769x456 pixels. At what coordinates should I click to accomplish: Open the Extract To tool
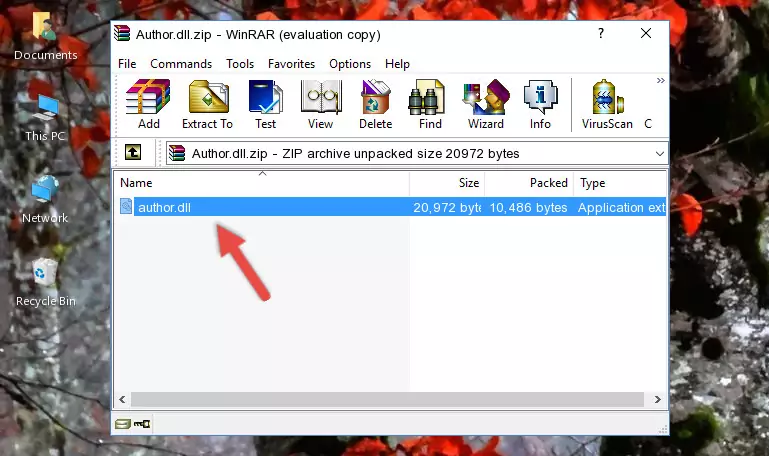pyautogui.click(x=207, y=104)
